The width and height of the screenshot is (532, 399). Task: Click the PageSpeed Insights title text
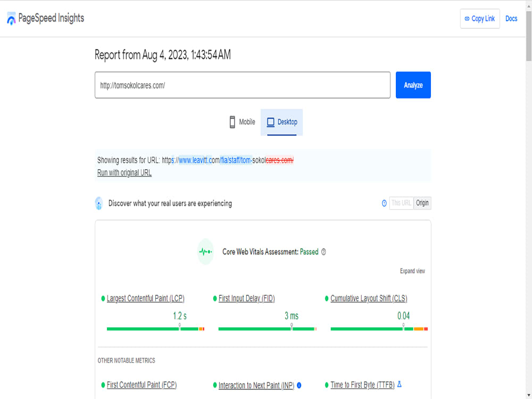click(51, 18)
